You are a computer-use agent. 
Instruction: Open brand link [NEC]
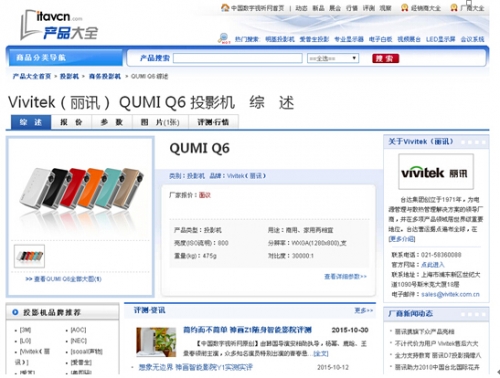click(x=79, y=341)
